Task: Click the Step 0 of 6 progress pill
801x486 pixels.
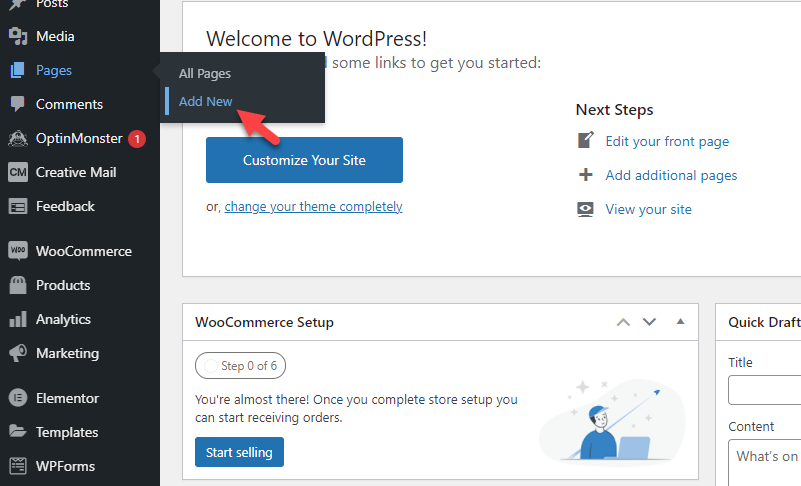Action: click(x=240, y=365)
